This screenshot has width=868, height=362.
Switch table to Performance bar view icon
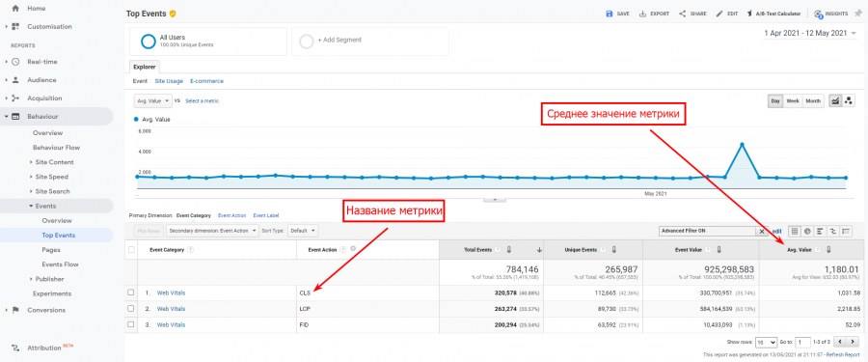(x=820, y=231)
